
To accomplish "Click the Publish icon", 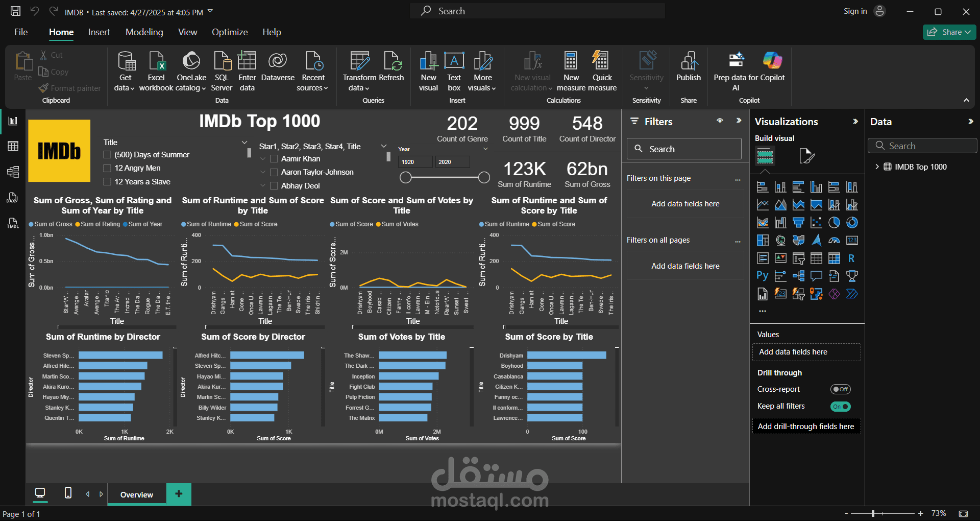I will click(689, 61).
